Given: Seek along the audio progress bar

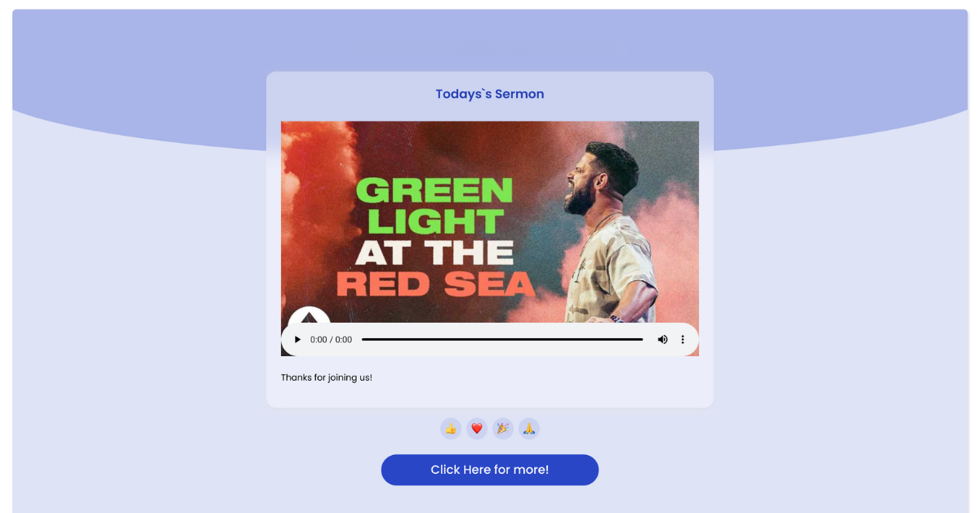Looking at the screenshot, I should pyautogui.click(x=502, y=339).
